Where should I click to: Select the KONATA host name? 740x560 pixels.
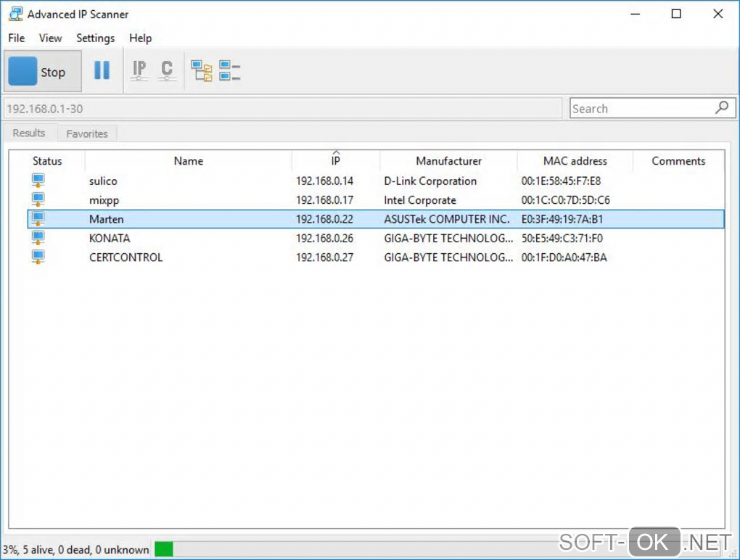[x=110, y=238]
